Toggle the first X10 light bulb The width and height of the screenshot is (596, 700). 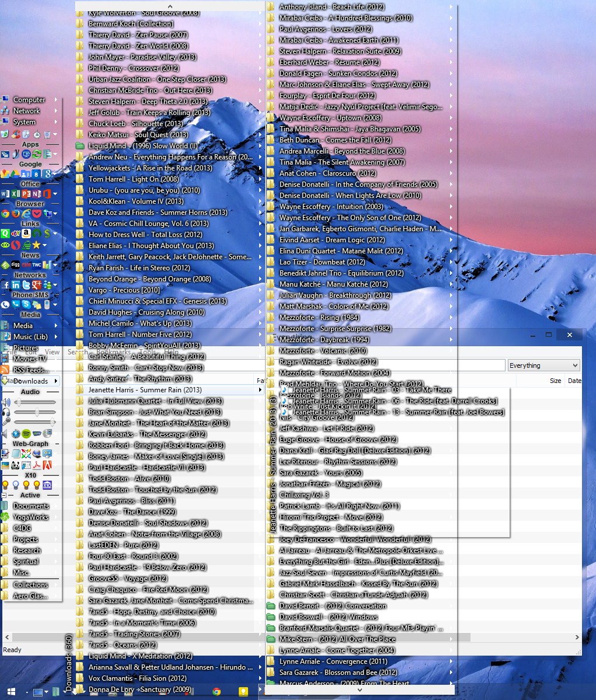point(6,485)
